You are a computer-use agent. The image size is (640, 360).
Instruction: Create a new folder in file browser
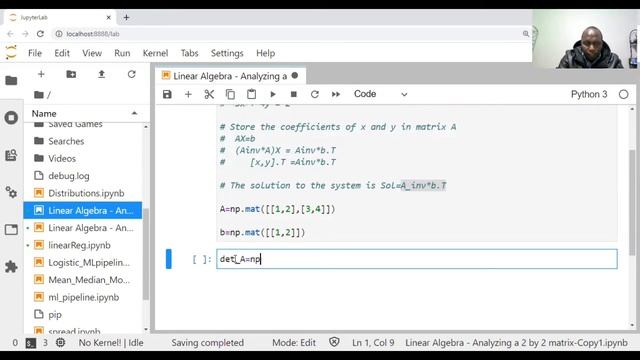[x=71, y=74]
